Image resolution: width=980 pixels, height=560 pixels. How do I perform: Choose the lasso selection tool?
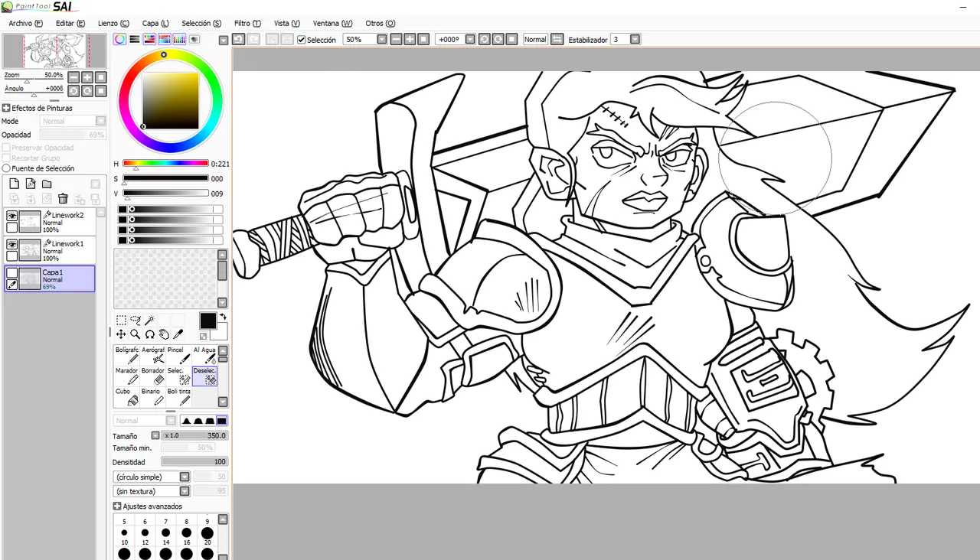pos(136,320)
